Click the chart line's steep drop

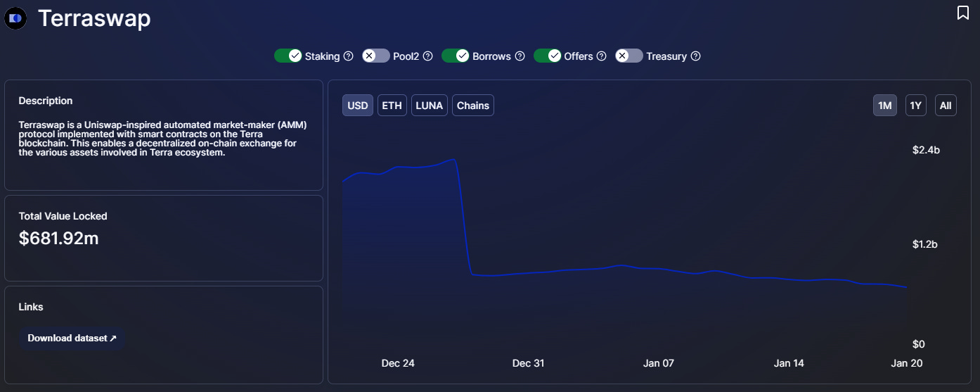click(x=464, y=218)
